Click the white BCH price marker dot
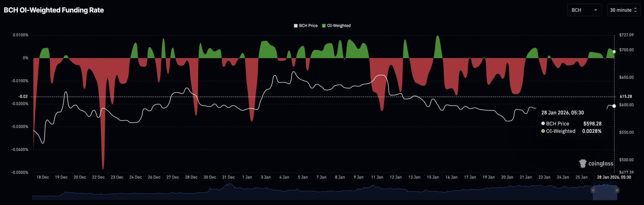The width and height of the screenshot is (644, 205). (614, 106)
